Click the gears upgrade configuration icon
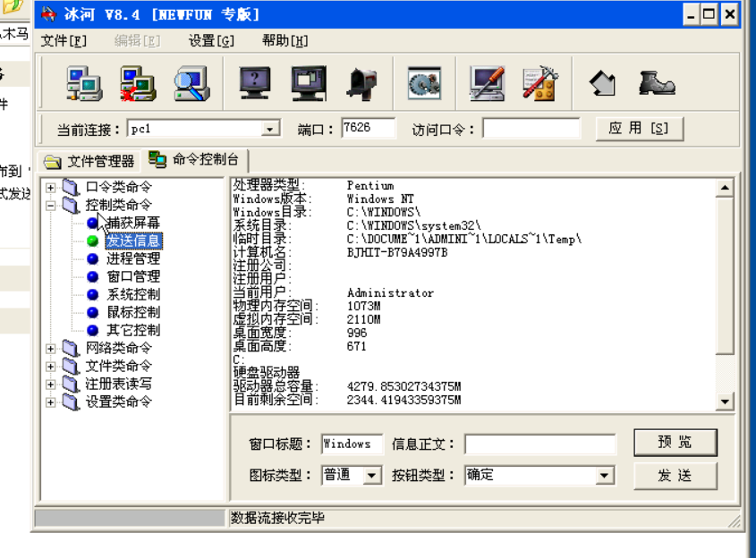This screenshot has width=756, height=558. click(424, 83)
